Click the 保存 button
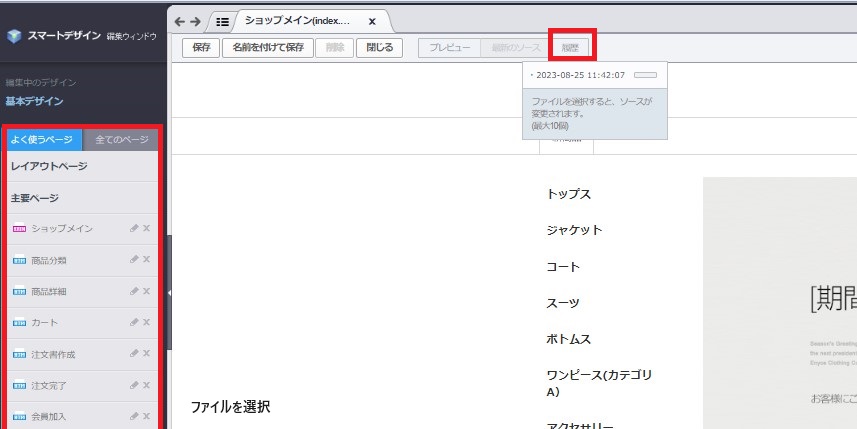The image size is (857, 429). pos(202,48)
